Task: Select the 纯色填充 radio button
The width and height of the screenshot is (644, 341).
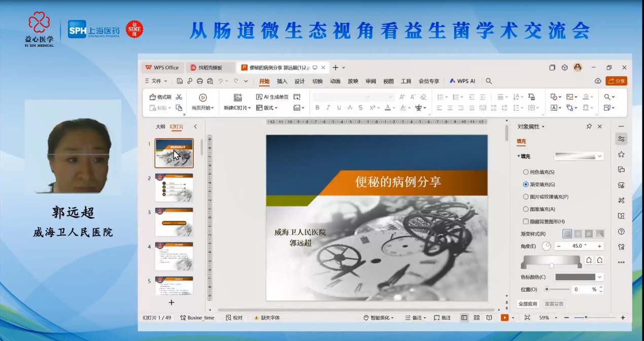Action: 526,172
